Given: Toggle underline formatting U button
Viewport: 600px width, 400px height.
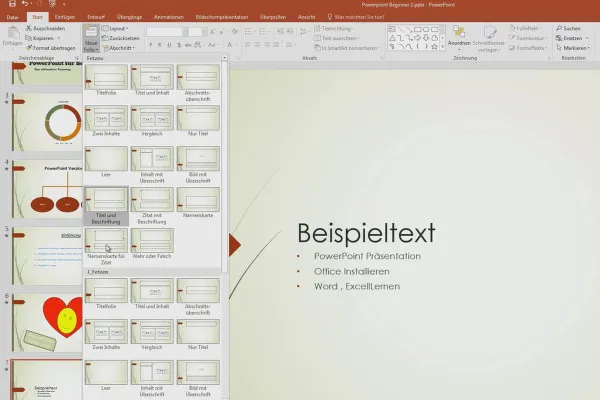Looking at the screenshot, I should 169,45.
